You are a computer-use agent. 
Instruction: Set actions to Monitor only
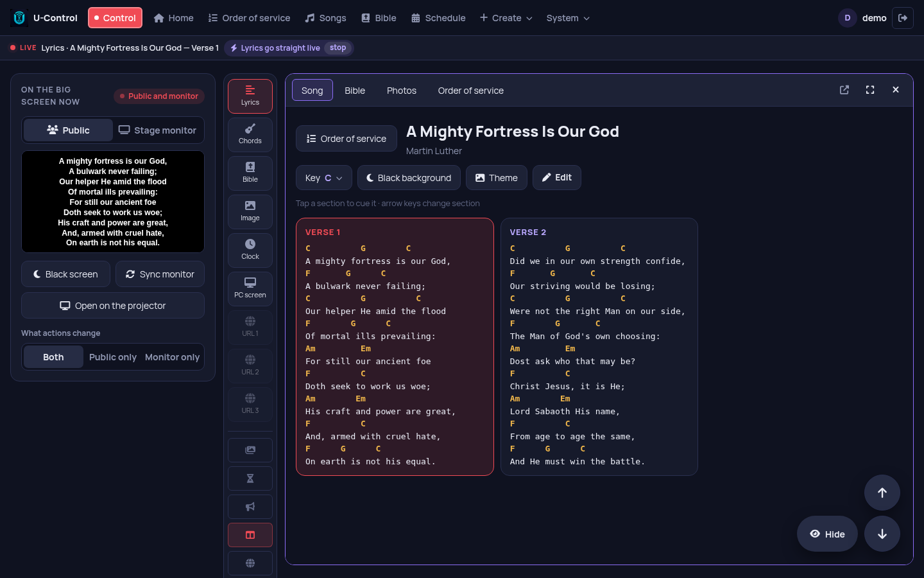(x=172, y=357)
